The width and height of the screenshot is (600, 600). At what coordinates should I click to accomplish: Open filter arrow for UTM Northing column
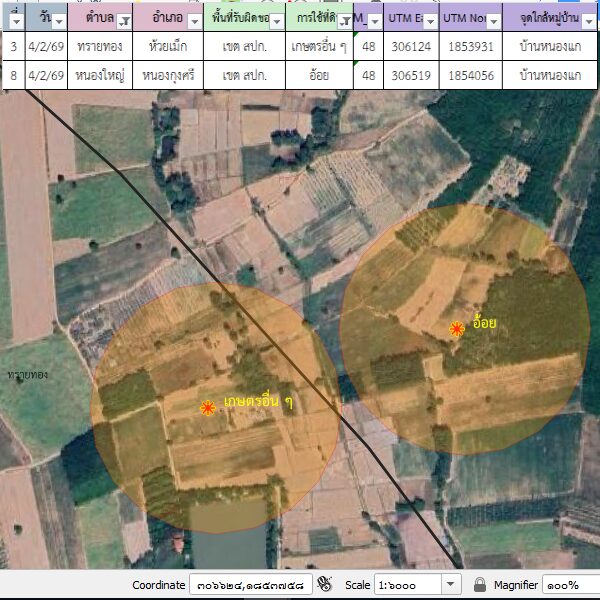492,21
